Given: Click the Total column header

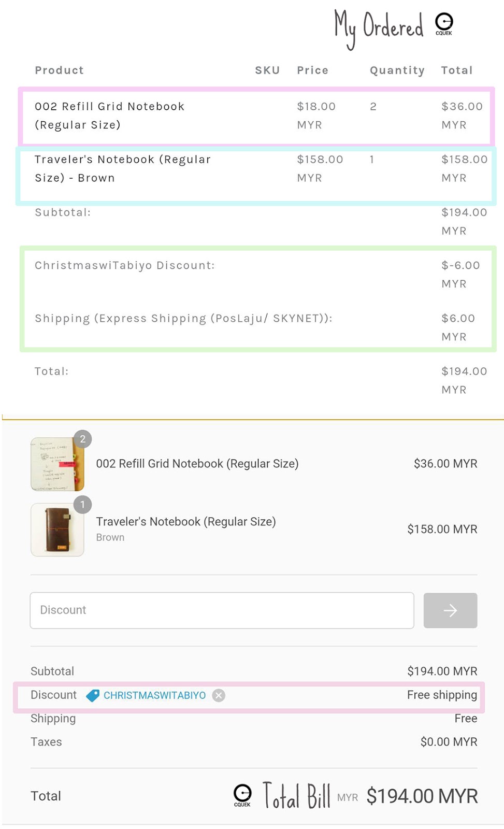Looking at the screenshot, I should point(456,70).
